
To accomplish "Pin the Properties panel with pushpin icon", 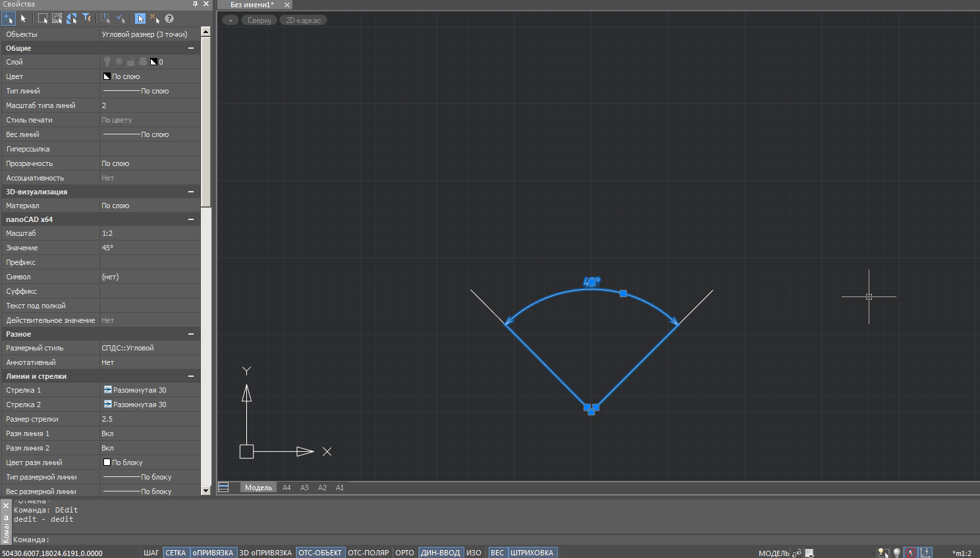I will tap(195, 4).
